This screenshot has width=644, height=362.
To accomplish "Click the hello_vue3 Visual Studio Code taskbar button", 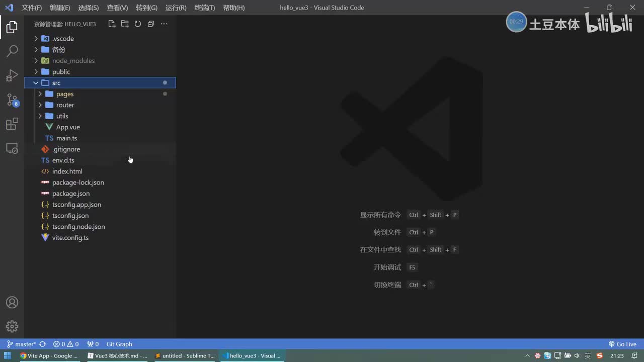I will pyautogui.click(x=252, y=356).
